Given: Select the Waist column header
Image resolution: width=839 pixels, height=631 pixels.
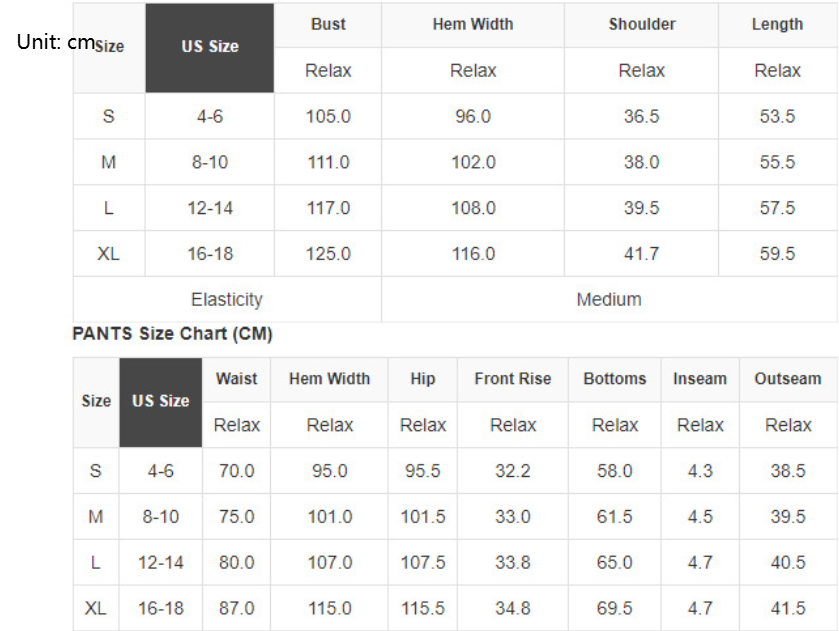Looking at the screenshot, I should (236, 379).
